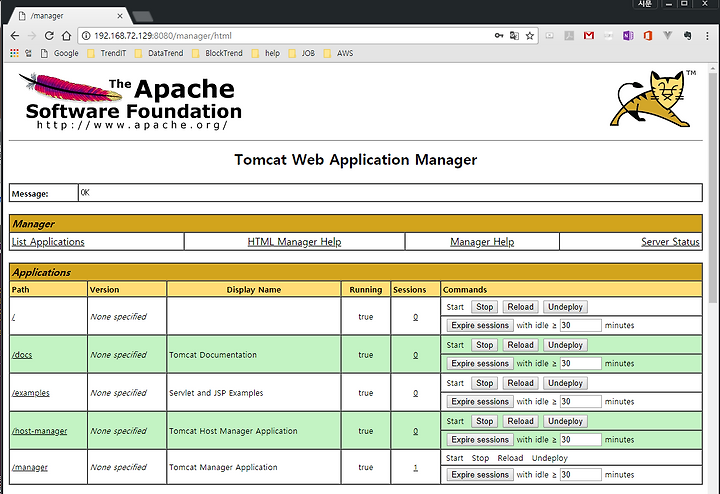Image resolution: width=720 pixels, height=494 pixels.
Task: Click the site info icon in address bar
Action: click(x=86, y=36)
